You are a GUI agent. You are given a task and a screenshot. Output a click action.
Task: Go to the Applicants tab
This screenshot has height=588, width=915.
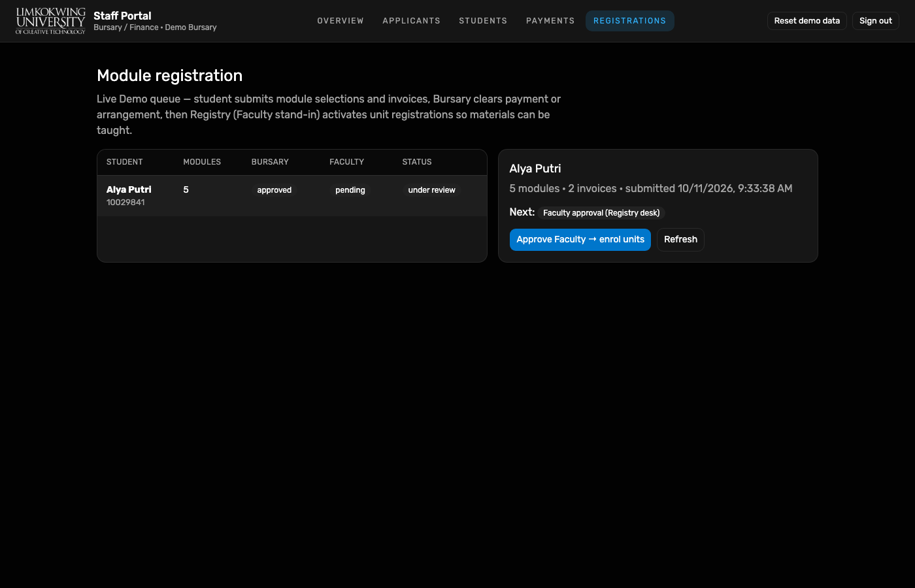412,21
